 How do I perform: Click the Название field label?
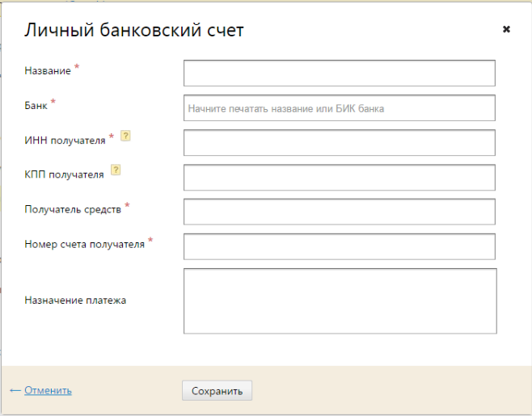pyautogui.click(x=48, y=71)
